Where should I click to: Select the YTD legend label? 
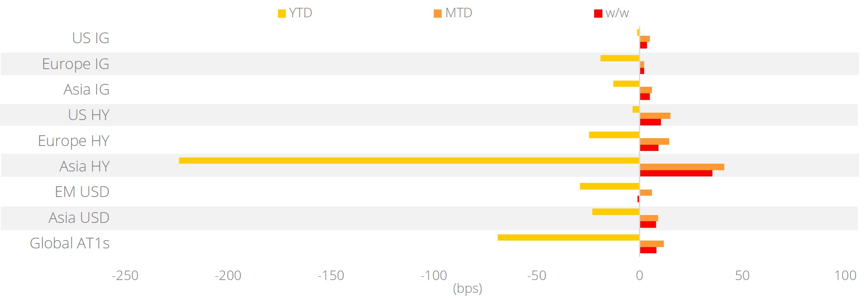click(301, 13)
